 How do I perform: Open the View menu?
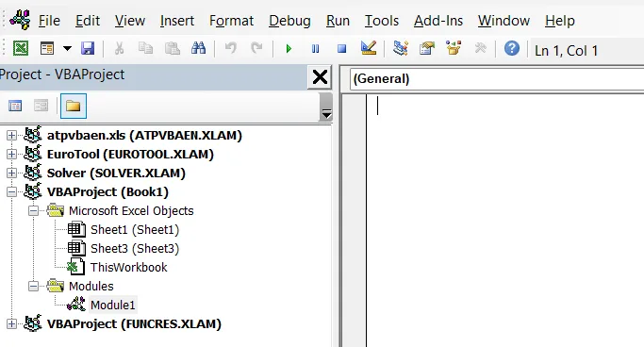[x=130, y=21]
